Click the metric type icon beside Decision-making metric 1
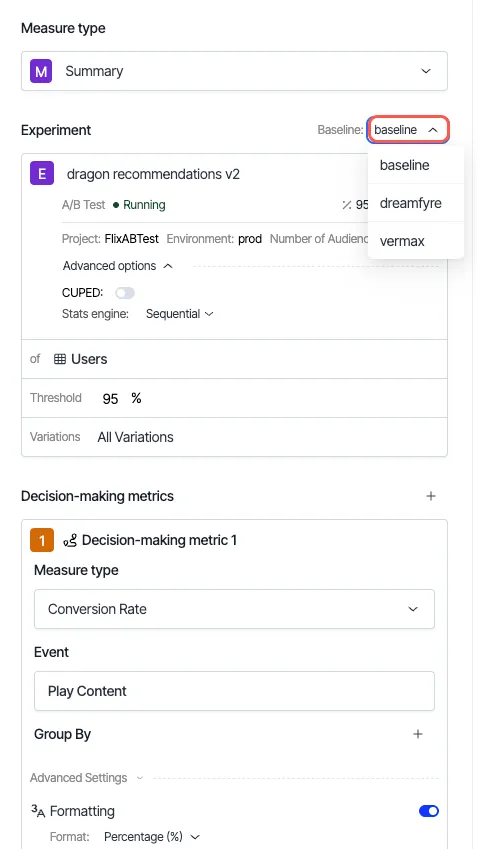This screenshot has width=477, height=849. click(70, 540)
